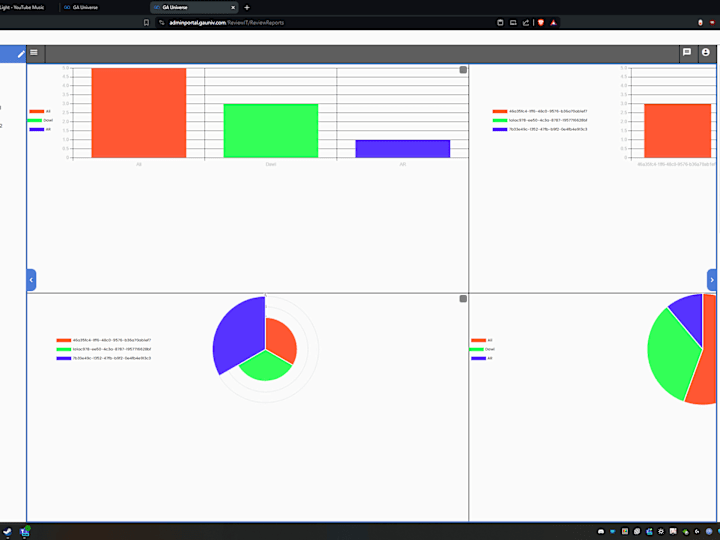Viewport: 720px width, 540px height.
Task: Toggle the gray square on the donut chart panel
Action: [x=463, y=299]
